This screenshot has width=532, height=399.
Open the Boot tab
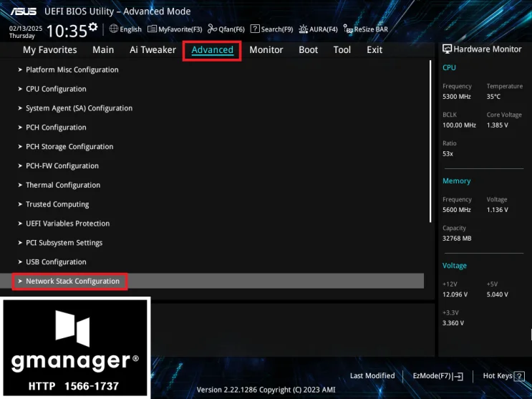pyautogui.click(x=308, y=50)
